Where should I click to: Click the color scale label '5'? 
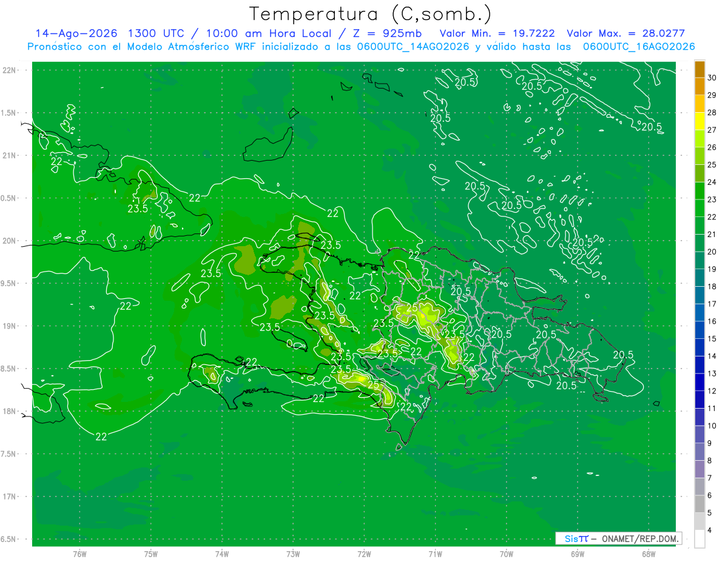710,513
